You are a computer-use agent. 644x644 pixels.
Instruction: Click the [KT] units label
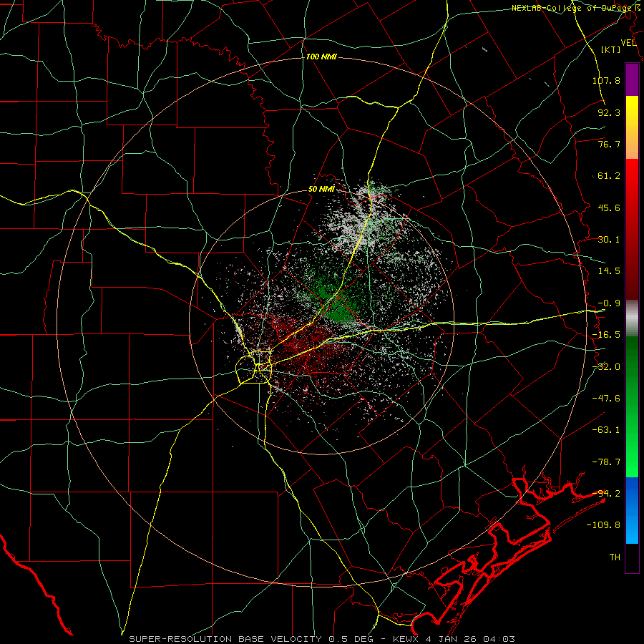point(611,49)
